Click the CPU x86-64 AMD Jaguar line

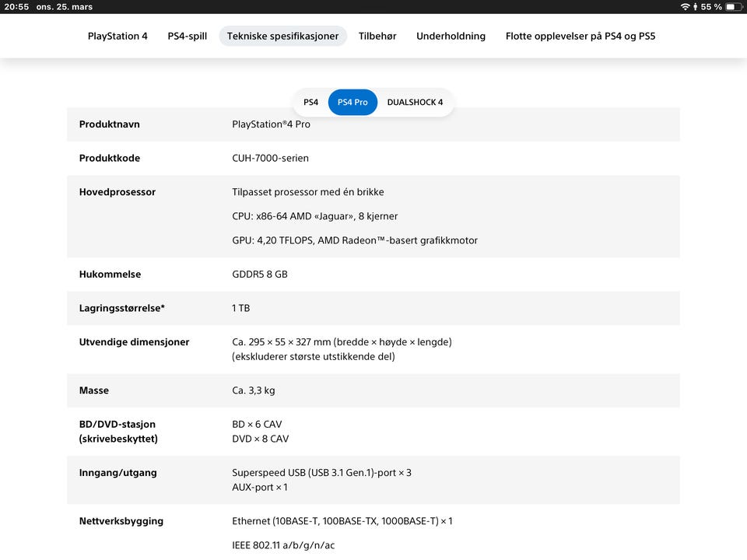point(315,216)
